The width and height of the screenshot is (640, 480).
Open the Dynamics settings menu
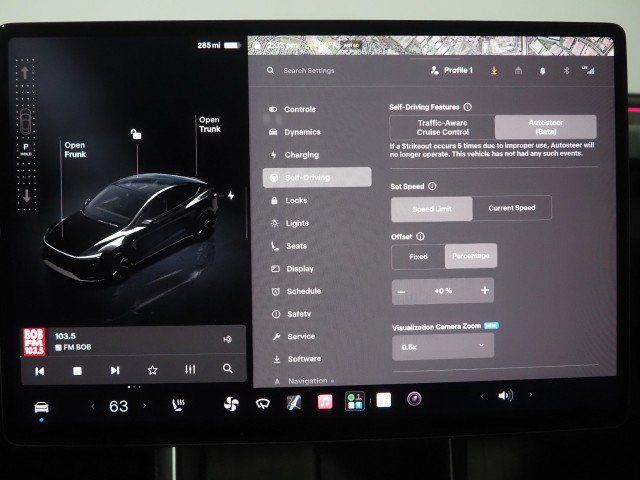[x=302, y=132]
